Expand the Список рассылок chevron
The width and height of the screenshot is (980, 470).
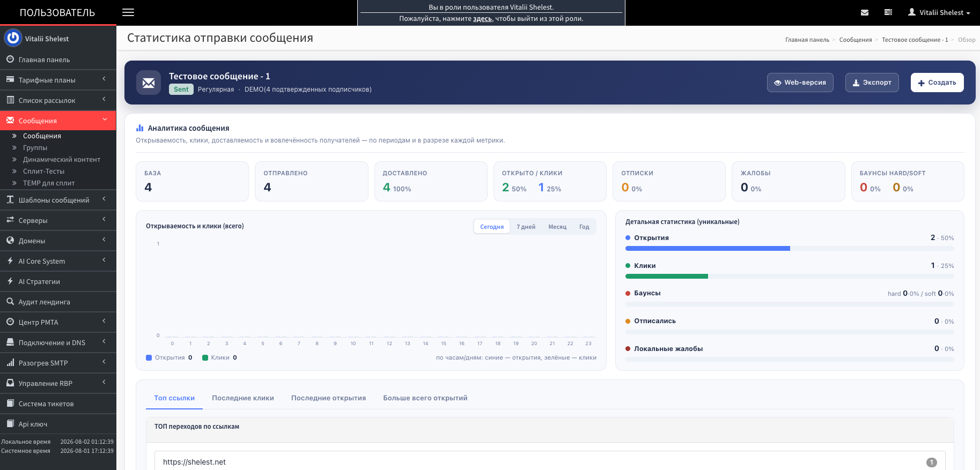[x=104, y=99]
